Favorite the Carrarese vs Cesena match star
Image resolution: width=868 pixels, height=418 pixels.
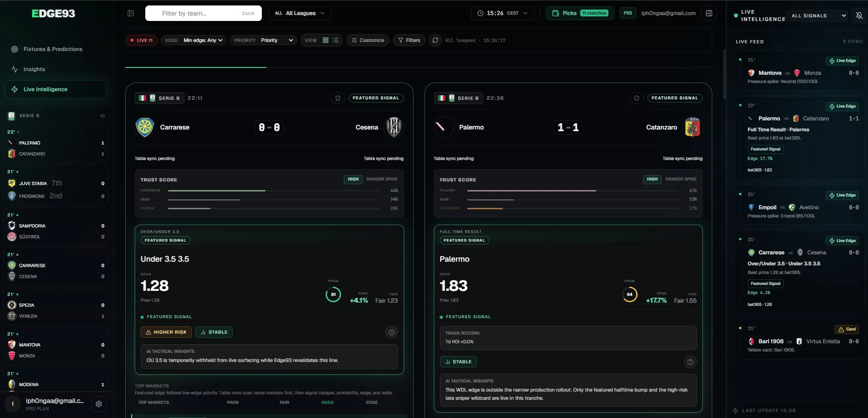point(338,98)
